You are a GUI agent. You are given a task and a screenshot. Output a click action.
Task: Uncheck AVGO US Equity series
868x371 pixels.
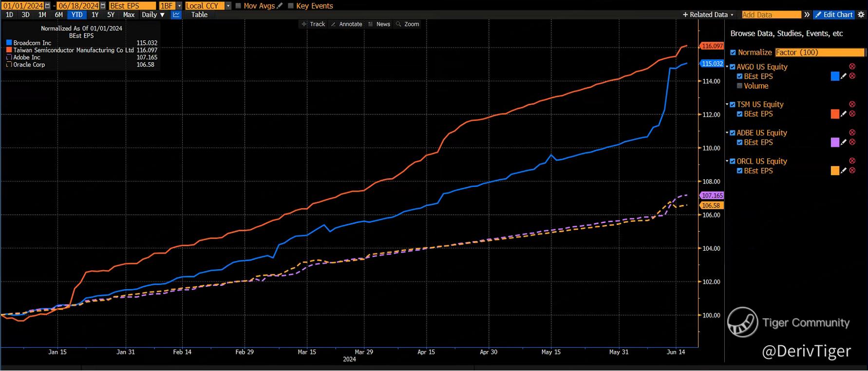[x=733, y=67]
